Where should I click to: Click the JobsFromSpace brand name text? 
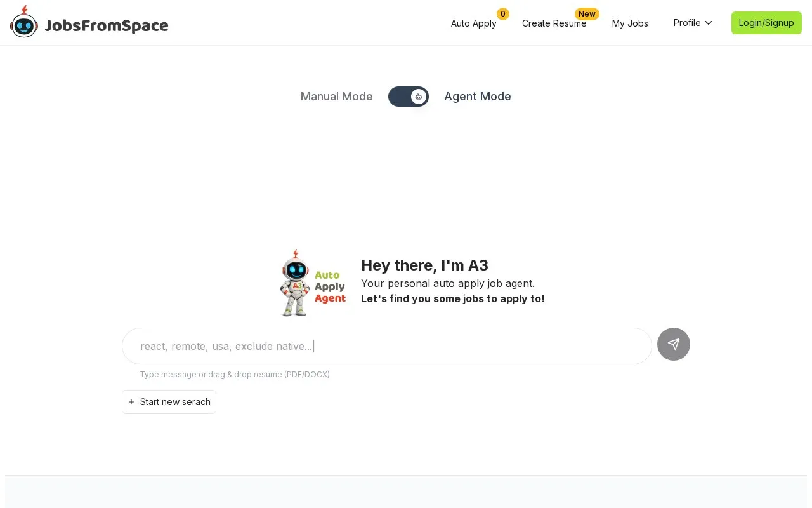107,25
